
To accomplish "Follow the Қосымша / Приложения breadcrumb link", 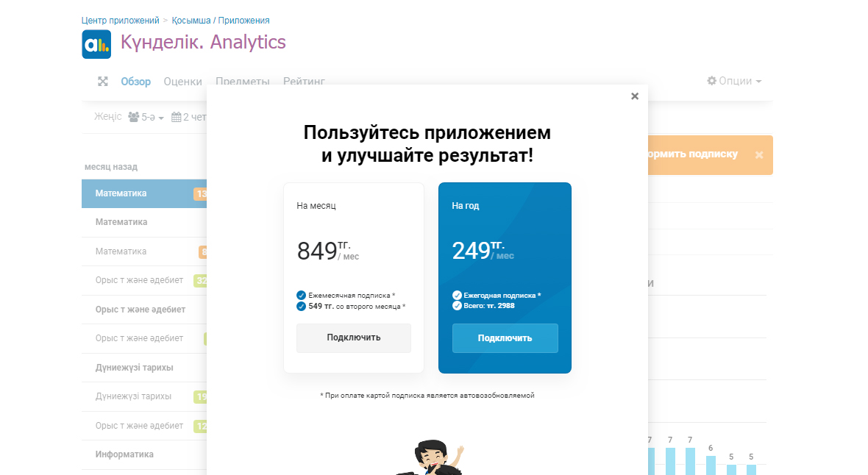I will point(221,21).
